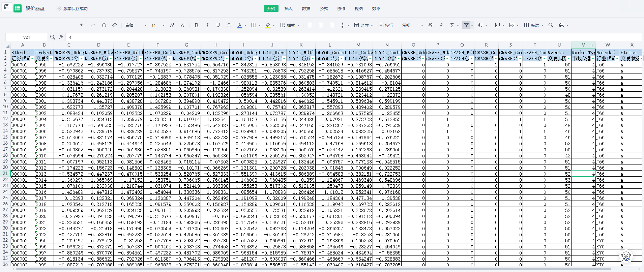Click the clear formatting eraser icon
The image size is (644, 272).
click(115, 25)
